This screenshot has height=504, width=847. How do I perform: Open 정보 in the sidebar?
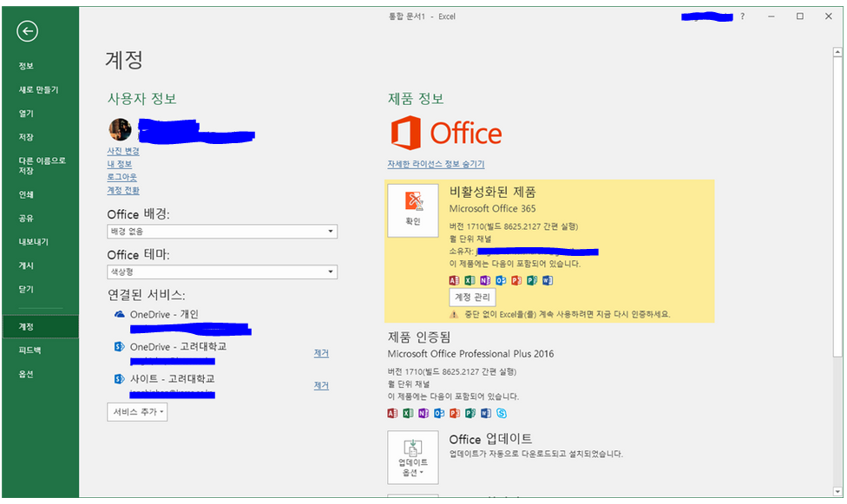pos(26,66)
